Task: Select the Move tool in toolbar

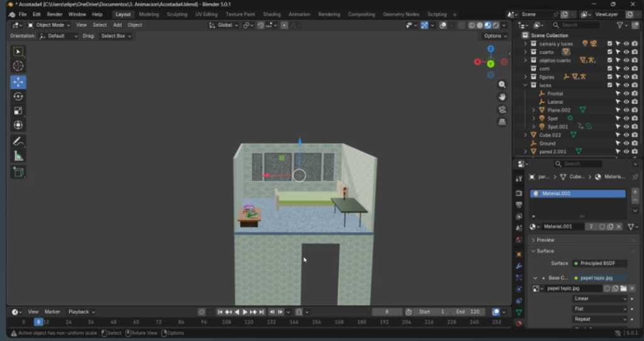Action: (18, 82)
